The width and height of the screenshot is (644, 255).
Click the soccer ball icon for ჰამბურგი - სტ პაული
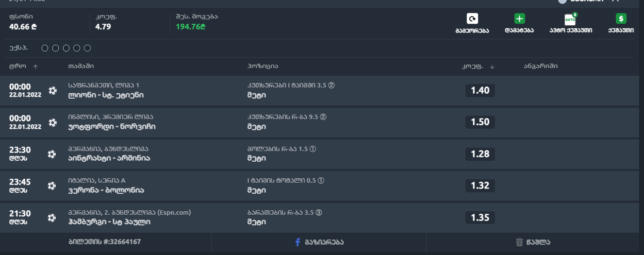coord(52,218)
